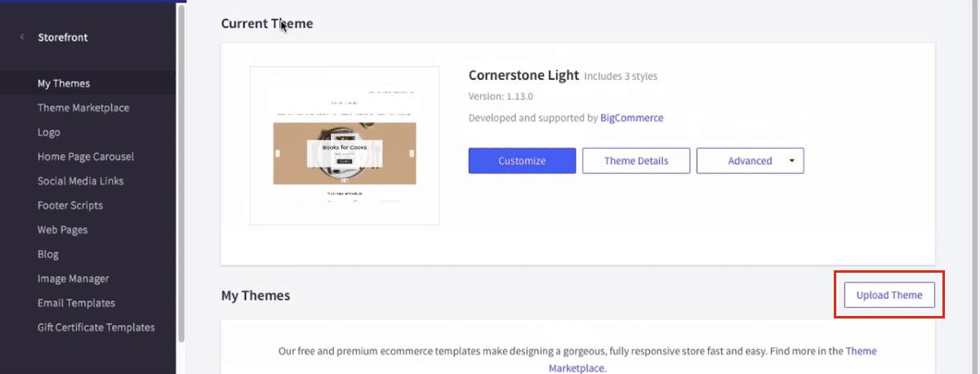Select Email Templates in sidebar
Screen dimensions: 980x374
point(77,303)
